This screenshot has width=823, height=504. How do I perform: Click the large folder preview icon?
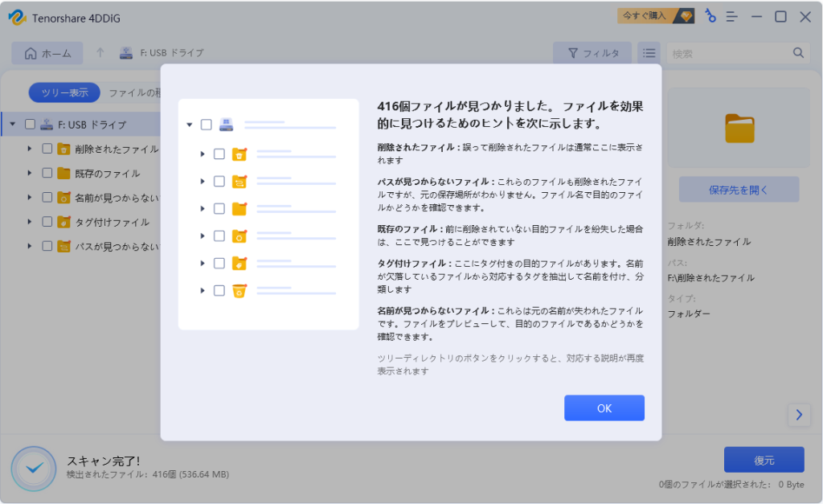coord(739,129)
